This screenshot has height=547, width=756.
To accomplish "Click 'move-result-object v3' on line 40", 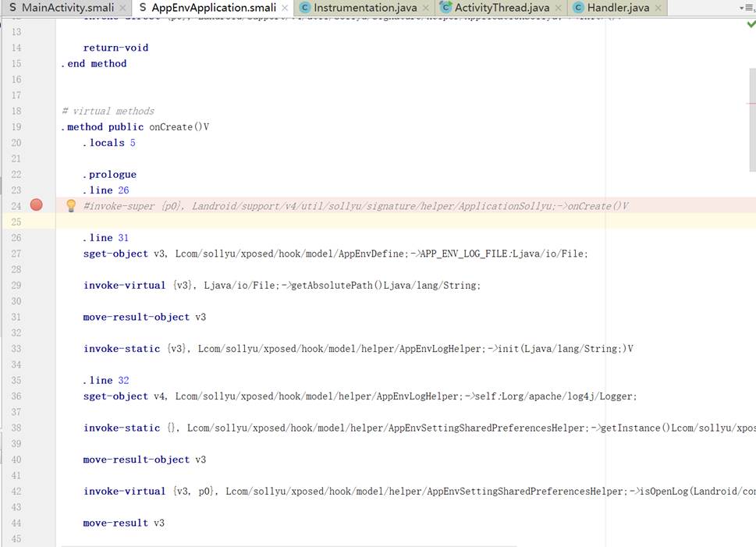I will [x=144, y=460].
